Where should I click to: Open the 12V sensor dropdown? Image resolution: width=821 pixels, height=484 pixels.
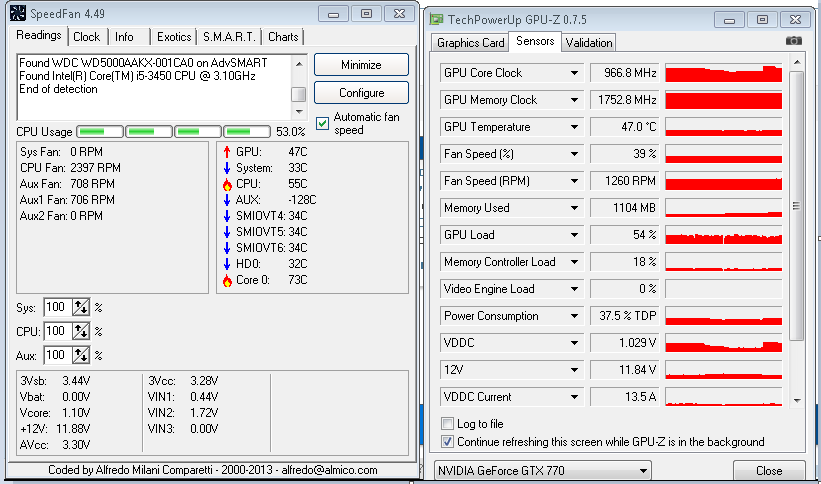tap(574, 370)
